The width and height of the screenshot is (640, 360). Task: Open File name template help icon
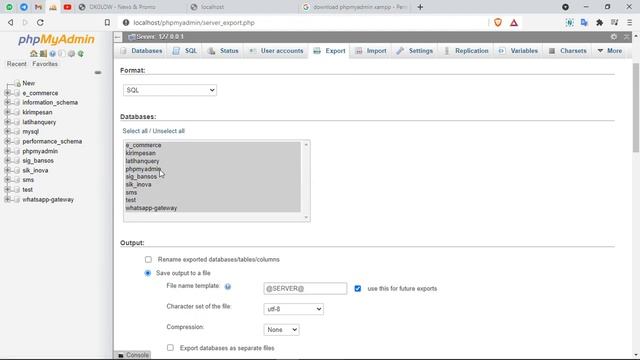pyautogui.click(x=228, y=287)
